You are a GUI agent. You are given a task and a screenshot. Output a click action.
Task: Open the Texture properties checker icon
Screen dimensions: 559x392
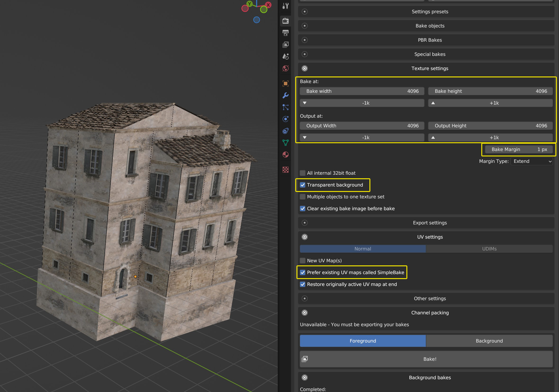pyautogui.click(x=285, y=169)
